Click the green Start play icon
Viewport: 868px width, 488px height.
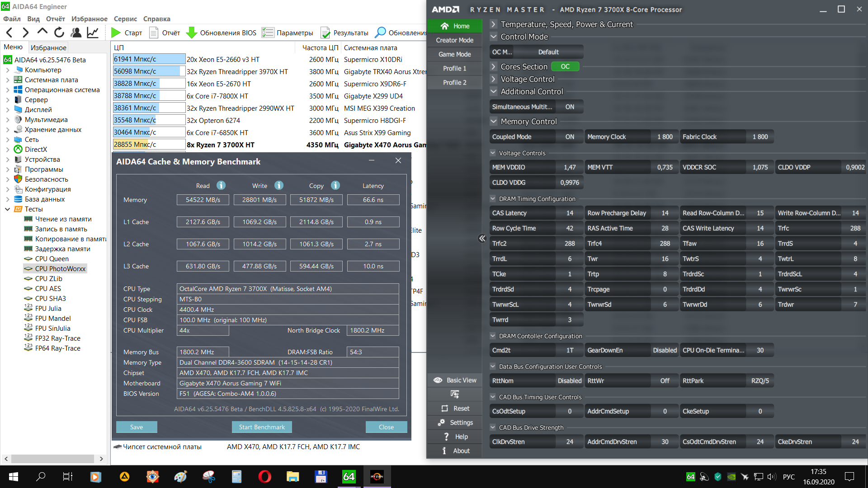pos(116,33)
